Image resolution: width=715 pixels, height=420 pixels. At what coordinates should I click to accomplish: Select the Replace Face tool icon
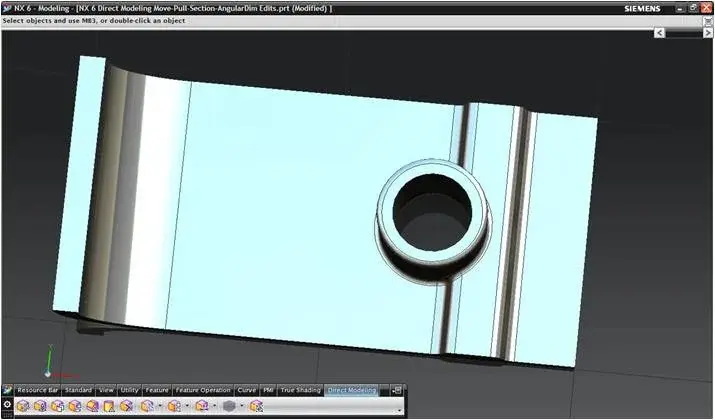[x=75, y=407]
